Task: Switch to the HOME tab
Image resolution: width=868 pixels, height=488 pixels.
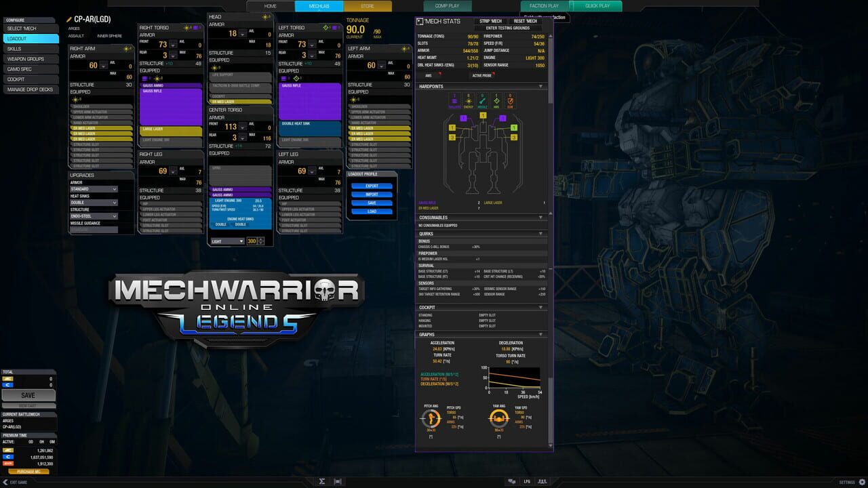Action: point(270,5)
